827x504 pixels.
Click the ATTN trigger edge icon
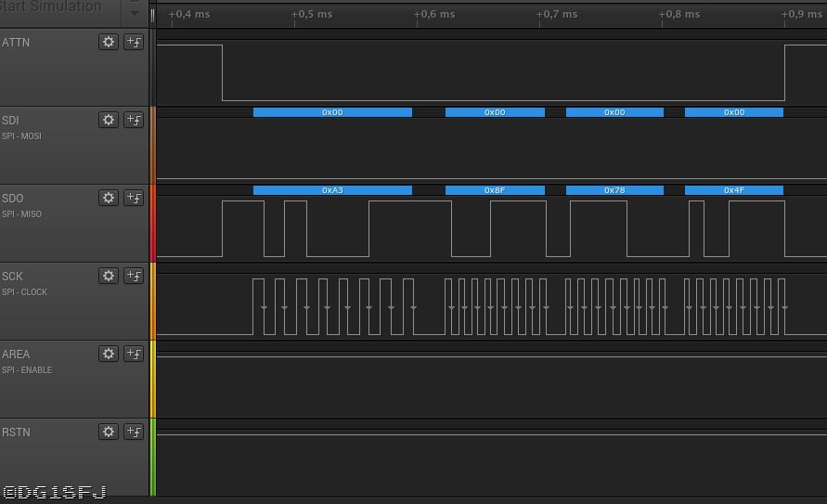(x=134, y=42)
